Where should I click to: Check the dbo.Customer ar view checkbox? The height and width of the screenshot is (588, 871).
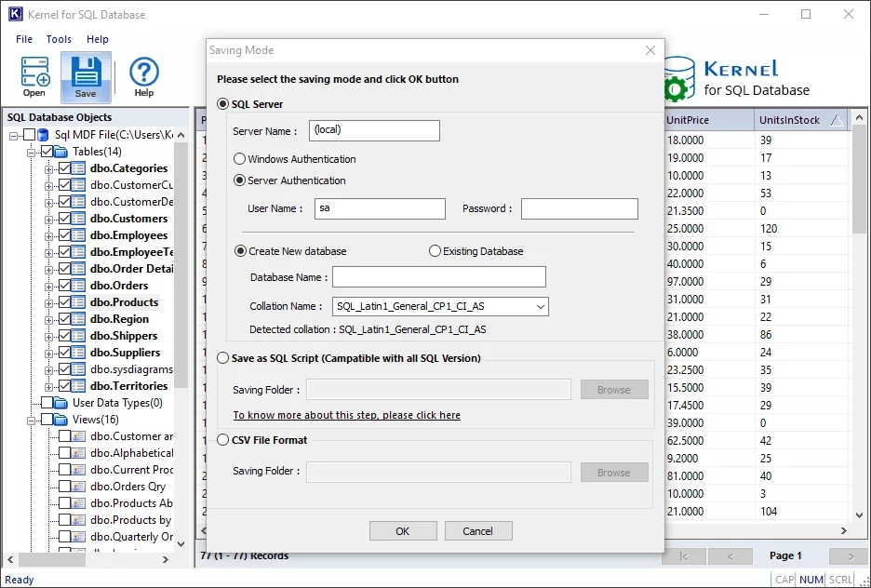tap(64, 435)
